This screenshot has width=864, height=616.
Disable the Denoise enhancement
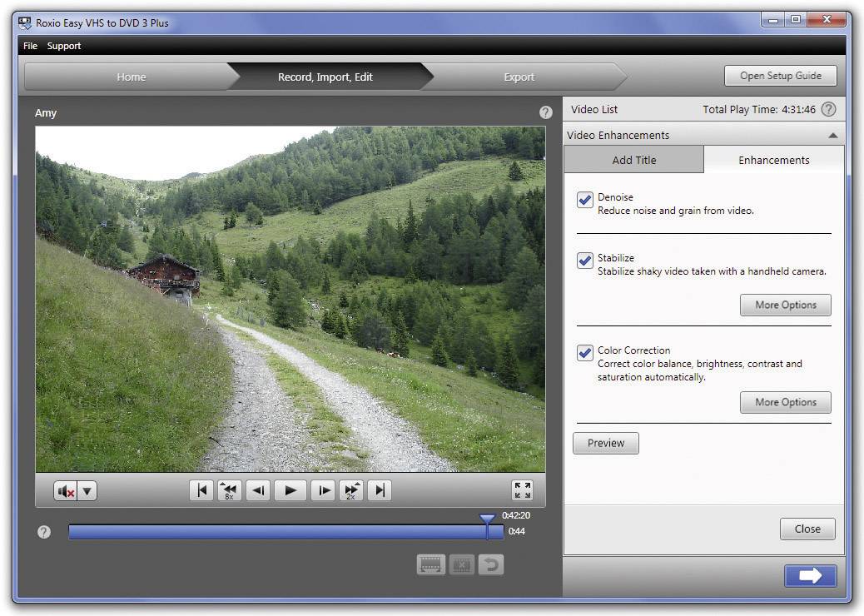pyautogui.click(x=584, y=201)
